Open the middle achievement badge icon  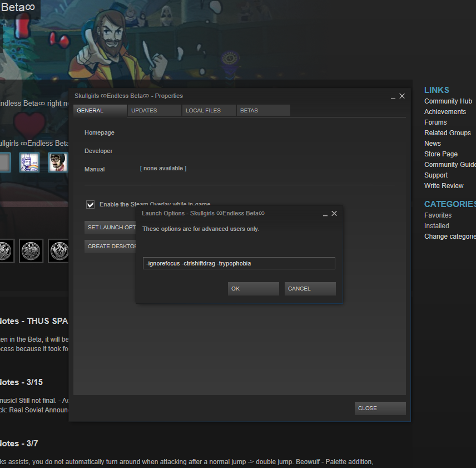point(31,250)
